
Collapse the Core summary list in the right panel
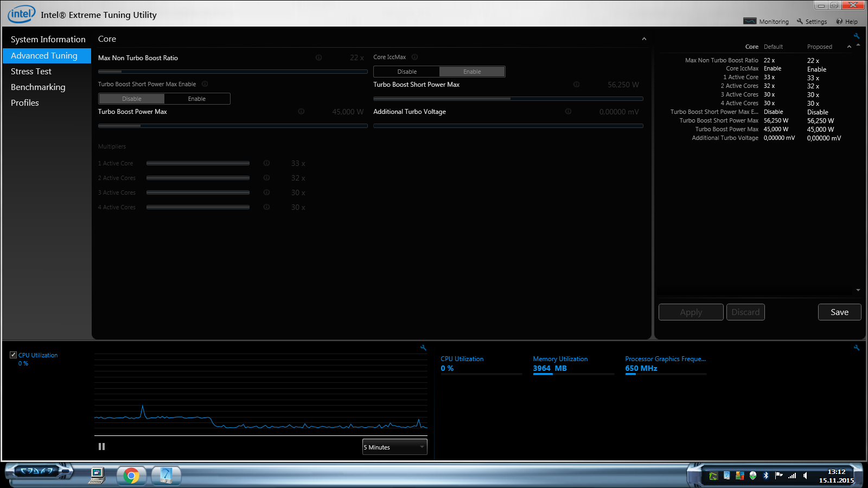[x=849, y=47]
